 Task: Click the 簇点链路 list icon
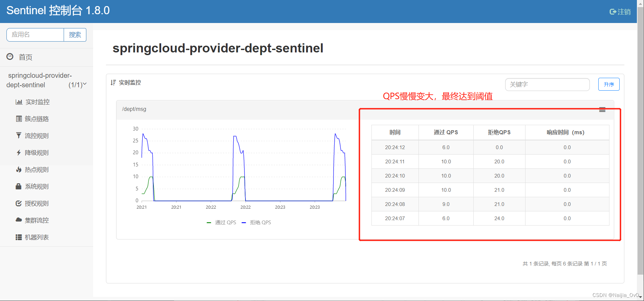click(x=19, y=119)
